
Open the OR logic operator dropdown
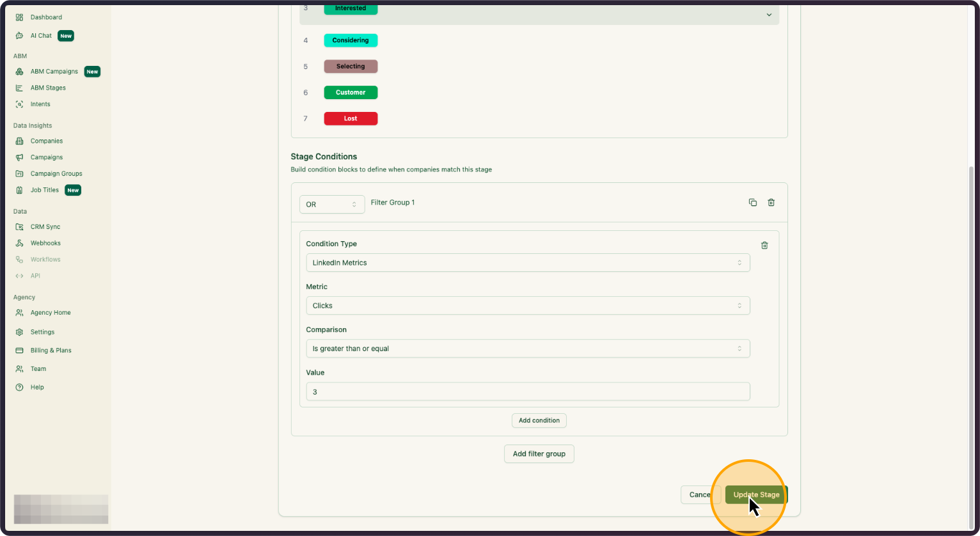[332, 204]
